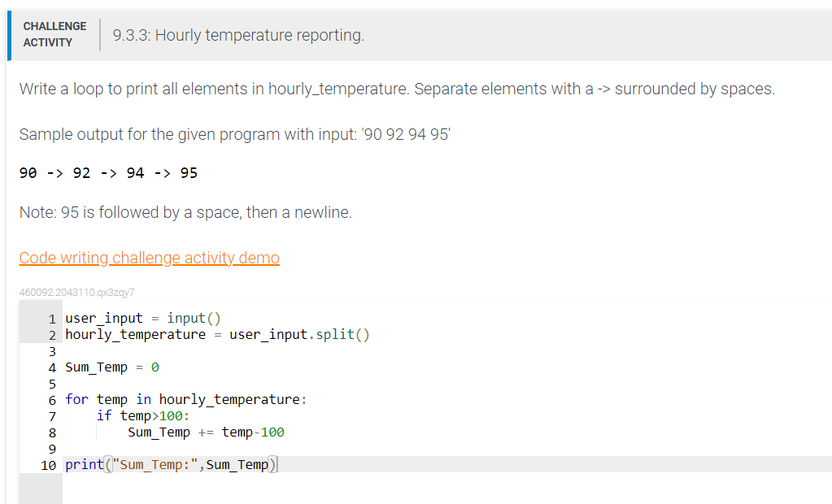Click the empty line 9 in the editor

(x=122, y=448)
